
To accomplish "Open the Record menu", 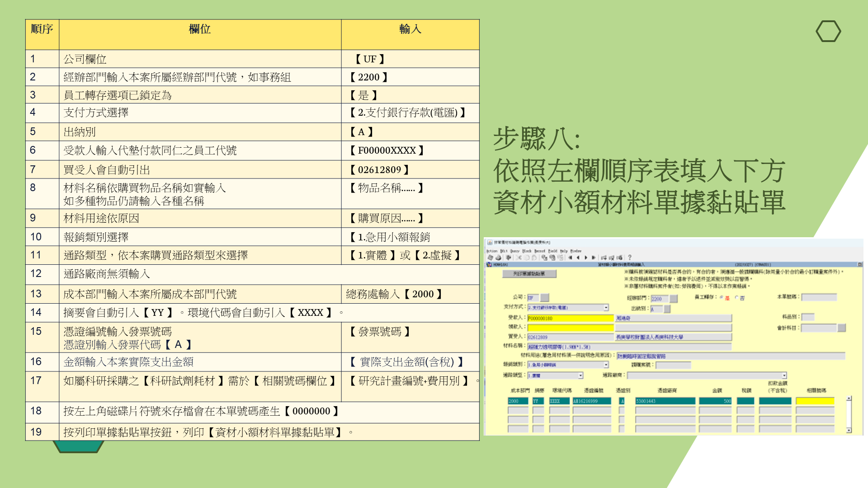I will (x=540, y=251).
